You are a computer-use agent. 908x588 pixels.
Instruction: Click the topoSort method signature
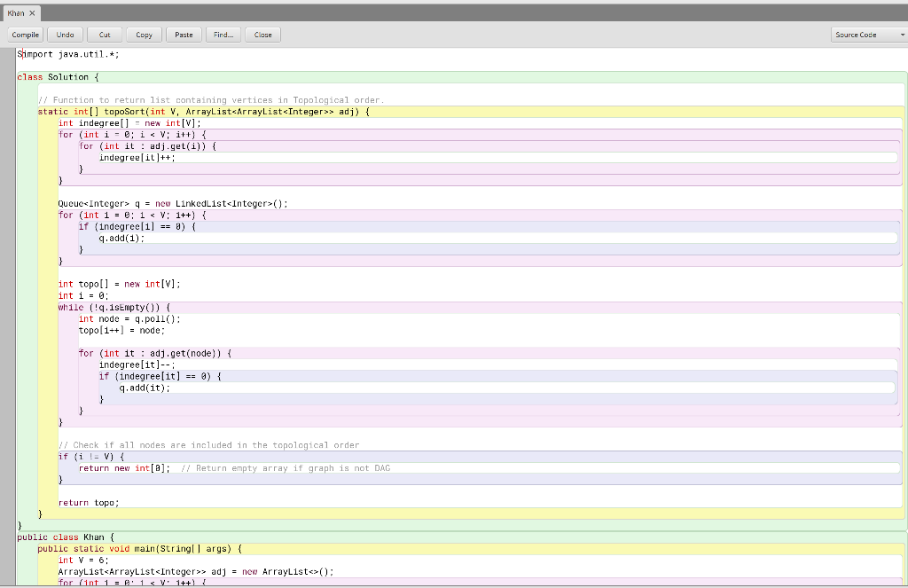(x=177, y=112)
